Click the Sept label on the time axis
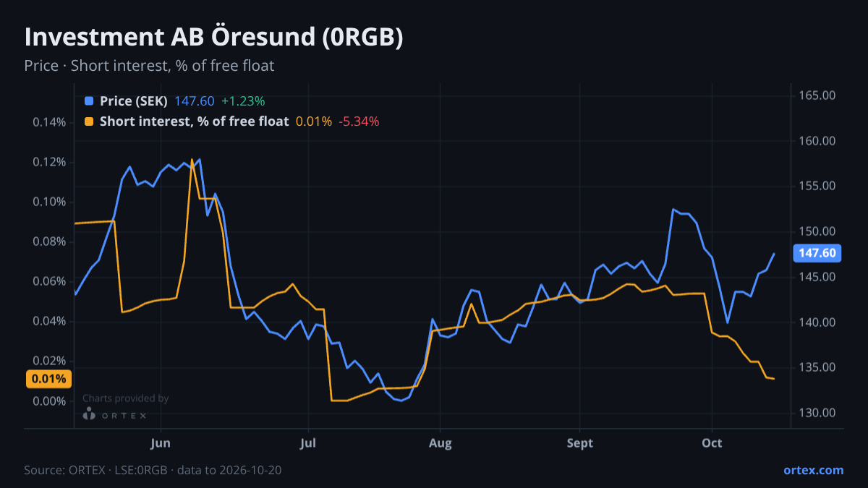Screen dimensions: 868x488 580,443
